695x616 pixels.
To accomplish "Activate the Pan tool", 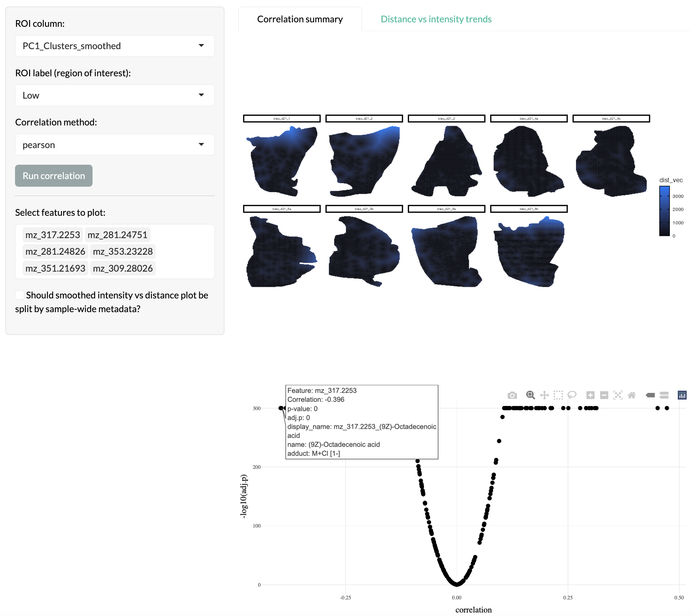I will [x=544, y=395].
